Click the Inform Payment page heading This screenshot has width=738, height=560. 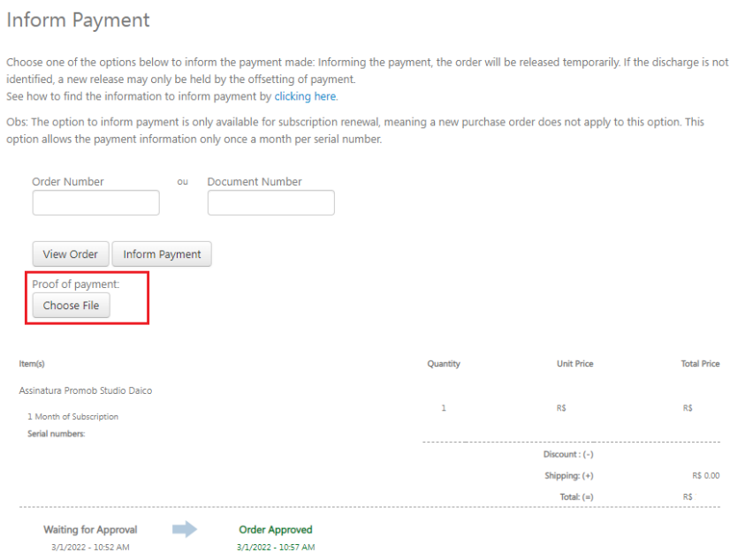click(x=78, y=20)
